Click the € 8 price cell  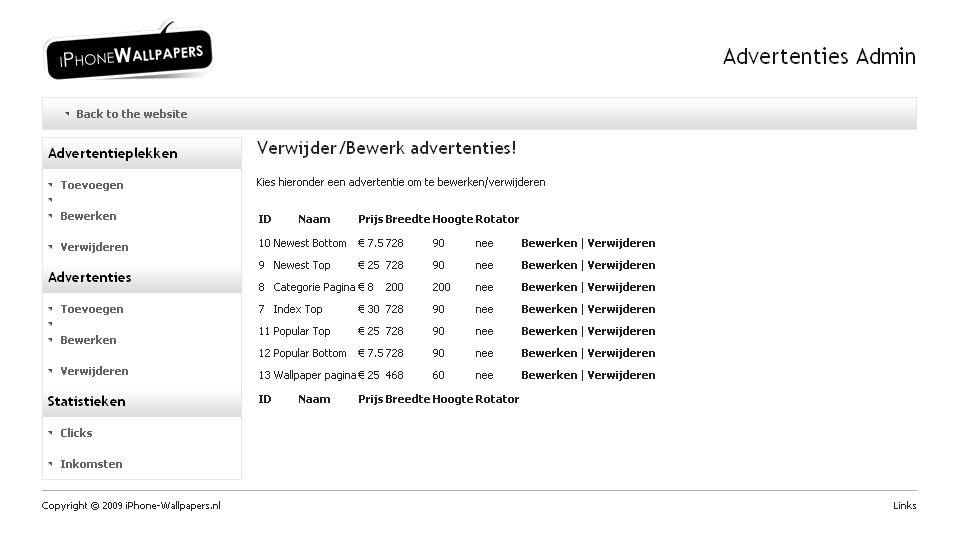[x=366, y=287]
